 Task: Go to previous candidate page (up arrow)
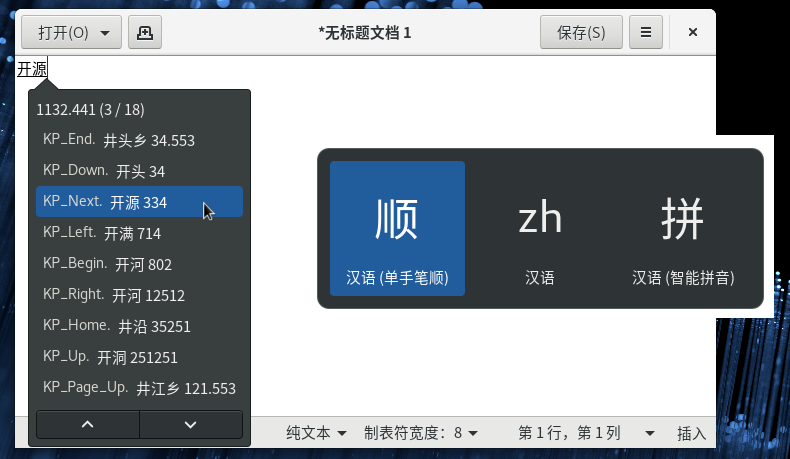tap(88, 425)
